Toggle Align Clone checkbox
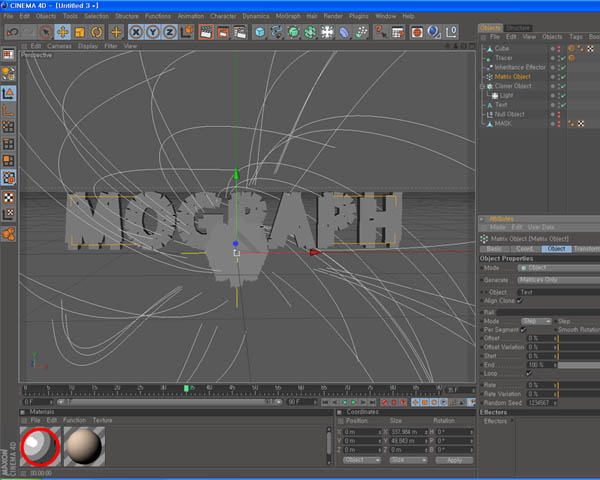The height and width of the screenshot is (480, 600). (519, 300)
